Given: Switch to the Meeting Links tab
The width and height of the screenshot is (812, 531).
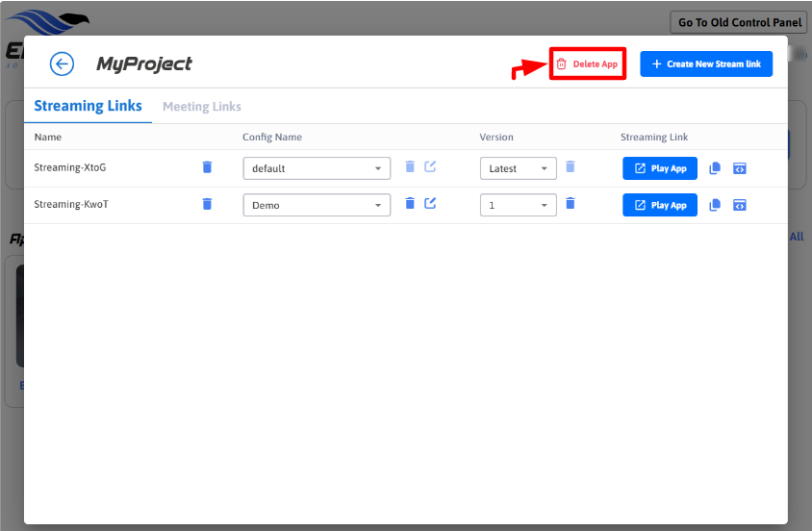Looking at the screenshot, I should click(x=202, y=107).
